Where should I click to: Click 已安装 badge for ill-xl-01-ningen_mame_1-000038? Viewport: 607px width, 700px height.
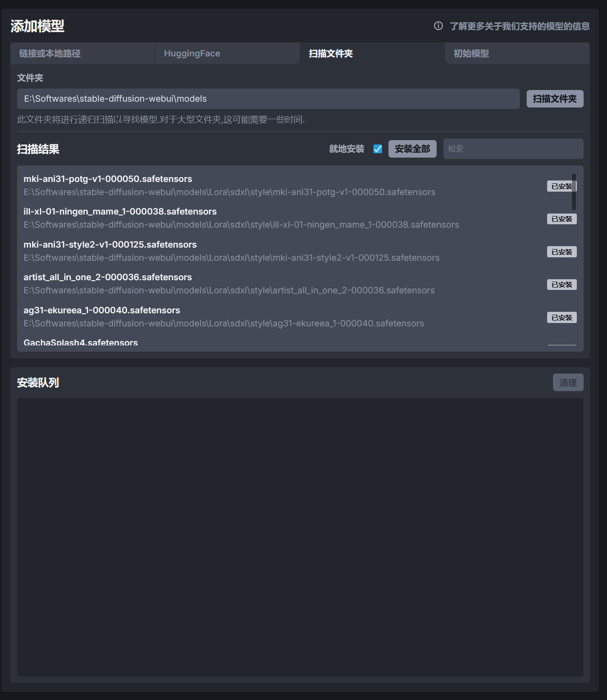[562, 219]
